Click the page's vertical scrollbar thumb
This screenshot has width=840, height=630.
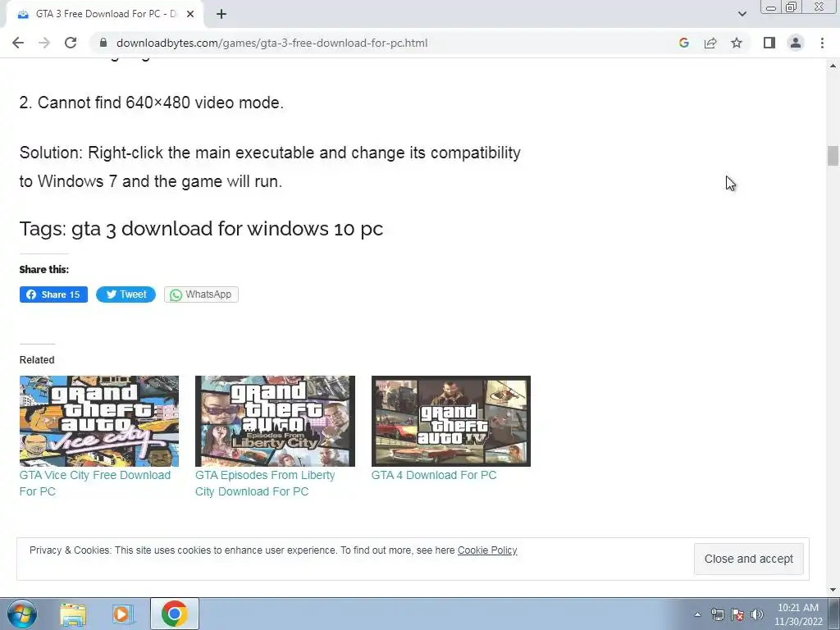tap(833, 156)
